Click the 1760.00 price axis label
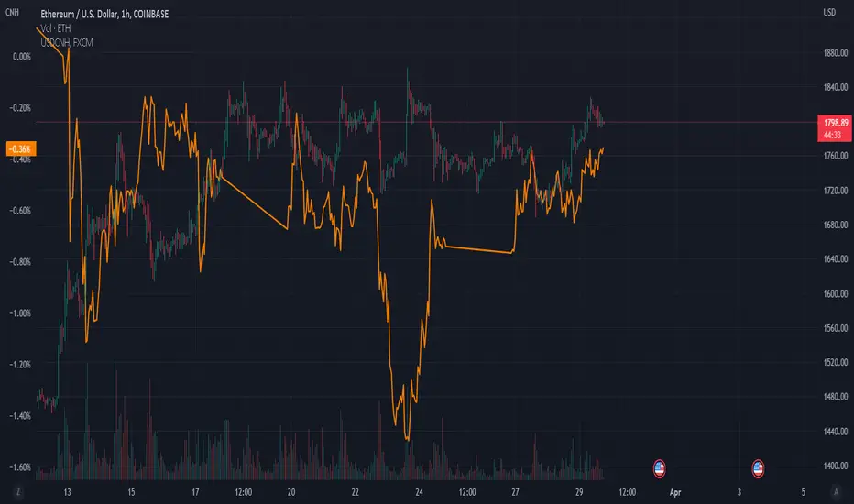The height and width of the screenshot is (504, 854). point(836,156)
